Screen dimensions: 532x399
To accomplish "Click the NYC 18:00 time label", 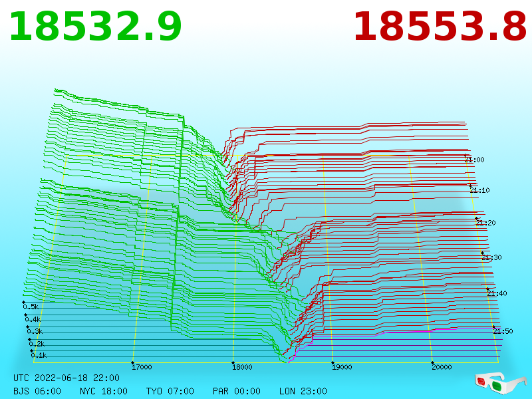I will pyautogui.click(x=104, y=391).
